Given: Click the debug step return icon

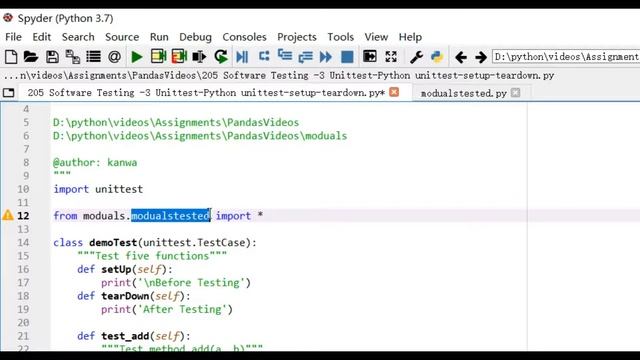Looking at the screenshot, I should point(305,57).
